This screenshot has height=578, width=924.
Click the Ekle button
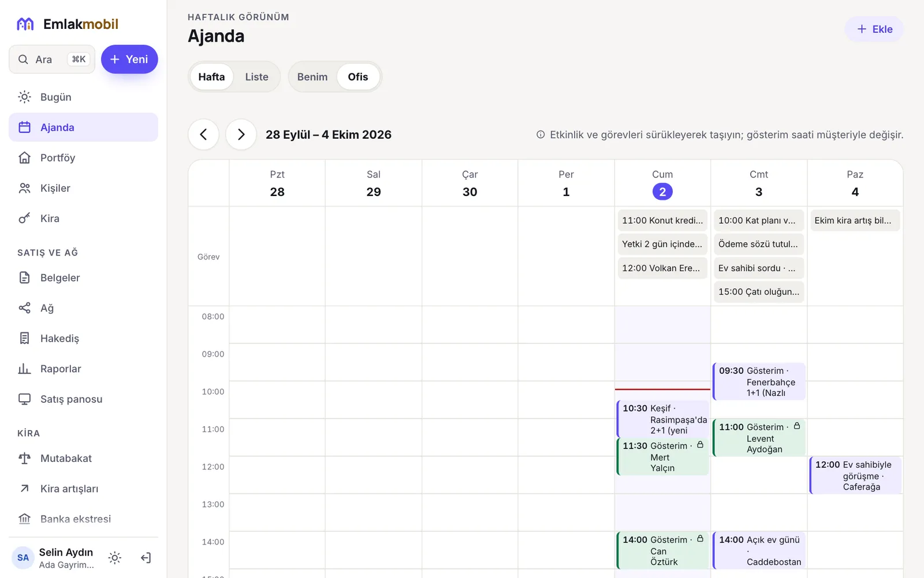tap(874, 29)
